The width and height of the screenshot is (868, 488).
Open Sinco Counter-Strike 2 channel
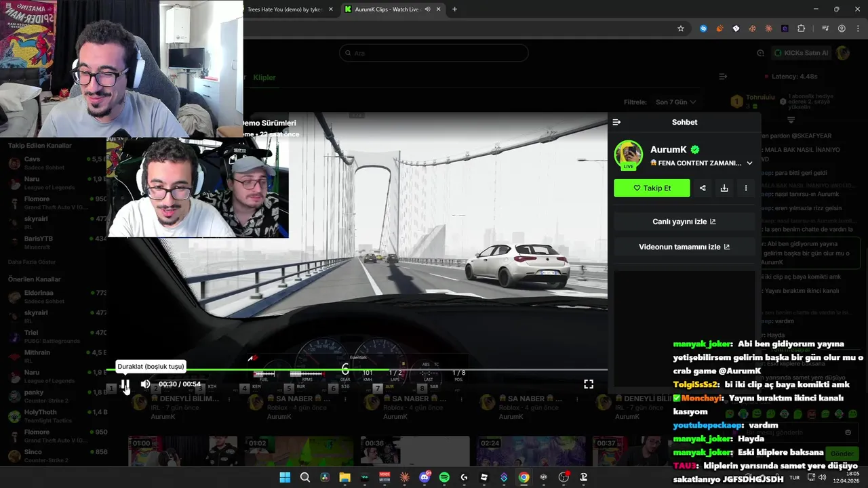[x=54, y=455]
